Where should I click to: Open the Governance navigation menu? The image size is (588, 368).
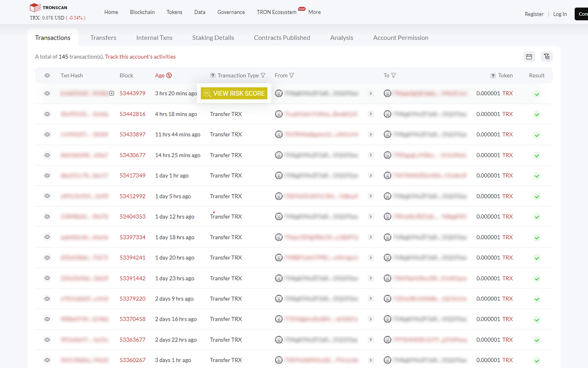(x=231, y=12)
